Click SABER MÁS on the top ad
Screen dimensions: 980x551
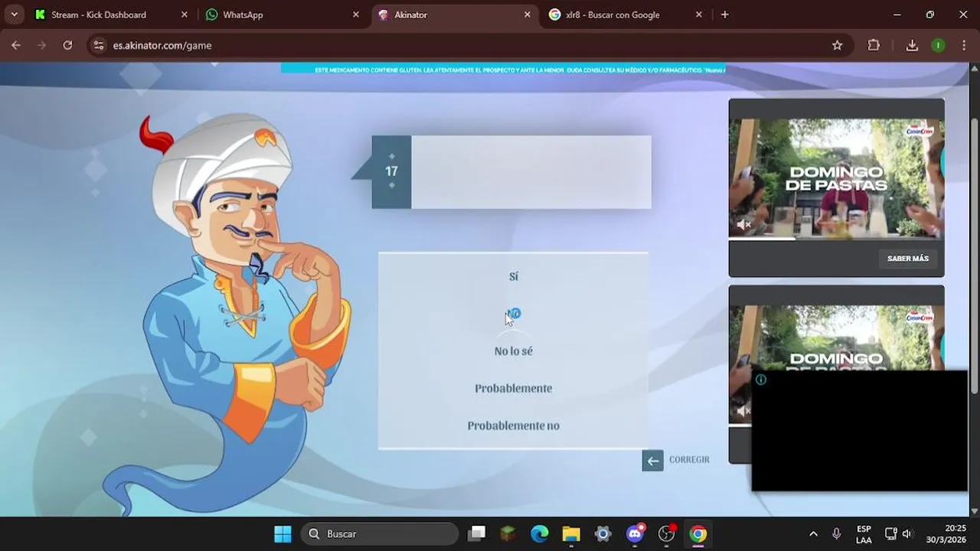(907, 259)
